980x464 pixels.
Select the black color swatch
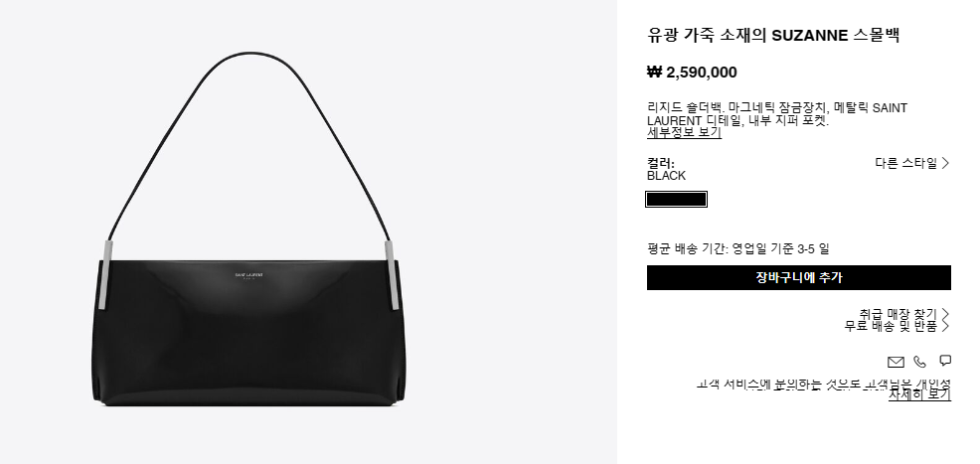[676, 200]
